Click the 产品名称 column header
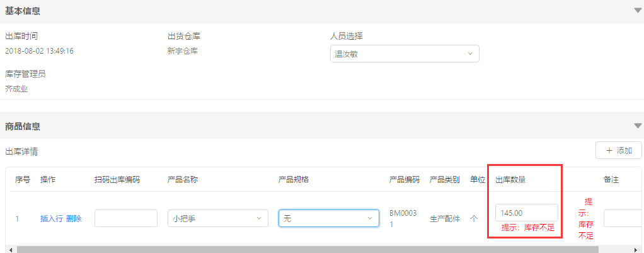The image size is (644, 253). [x=183, y=180]
